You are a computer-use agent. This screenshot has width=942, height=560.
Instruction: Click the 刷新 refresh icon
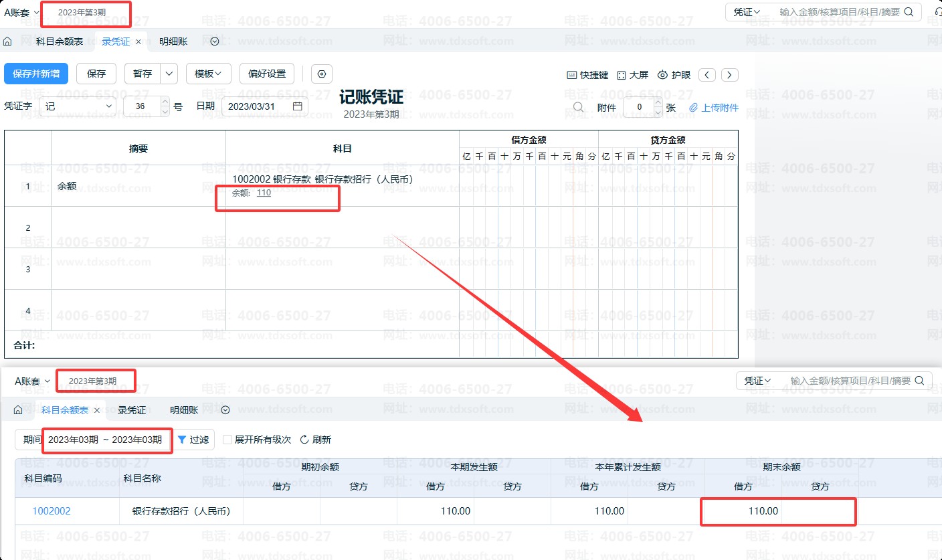click(x=304, y=440)
